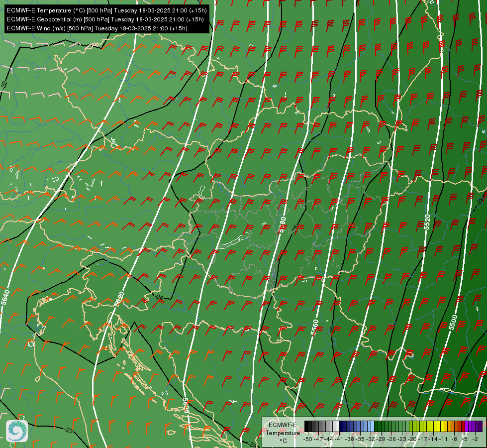Click the -35 value on legend scale
The height and width of the screenshot is (448, 487).
360,439
